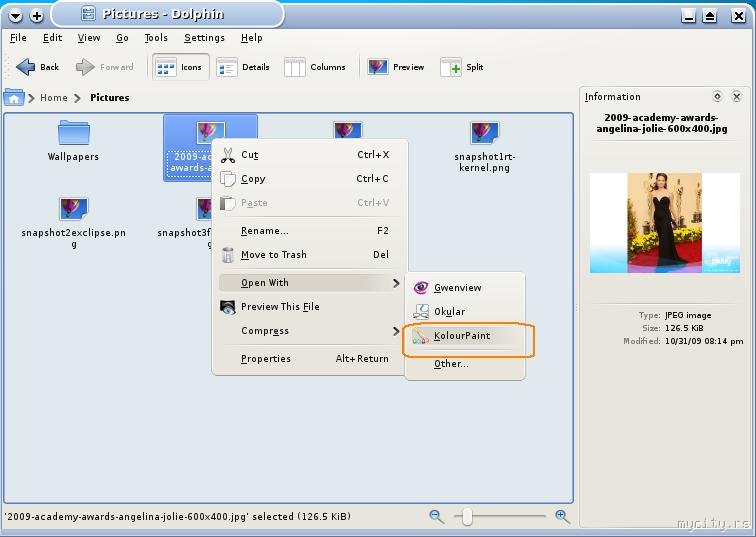
Task: Click the Dolphin title bar app icon
Action: click(x=88, y=14)
